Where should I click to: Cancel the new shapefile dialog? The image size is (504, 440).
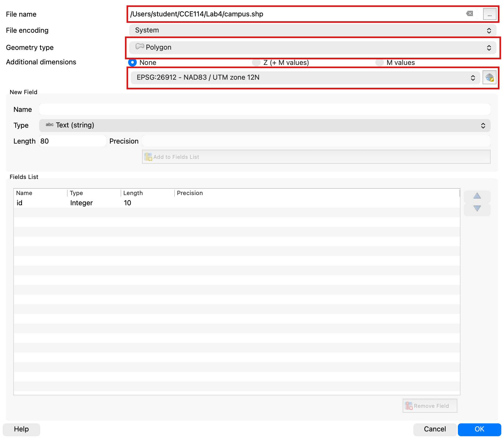[435, 429]
